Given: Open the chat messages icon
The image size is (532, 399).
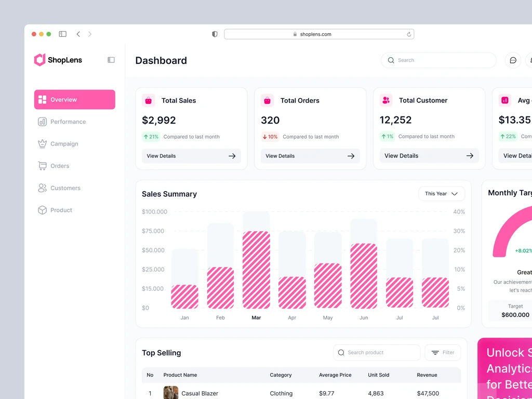Looking at the screenshot, I should tap(513, 60).
